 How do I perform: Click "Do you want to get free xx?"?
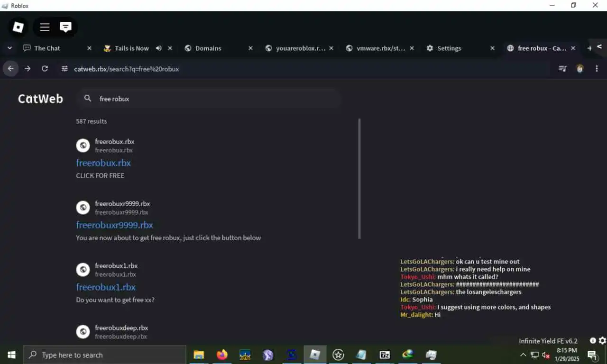(x=115, y=300)
